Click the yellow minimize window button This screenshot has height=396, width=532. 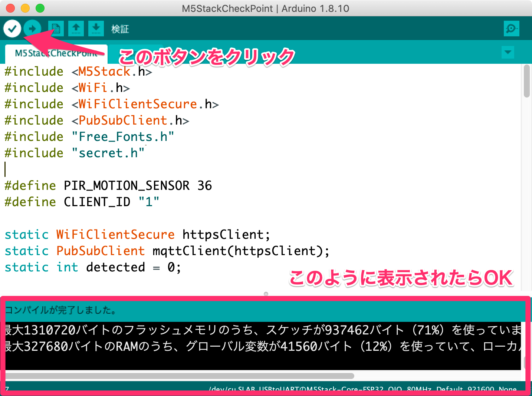[25, 8]
